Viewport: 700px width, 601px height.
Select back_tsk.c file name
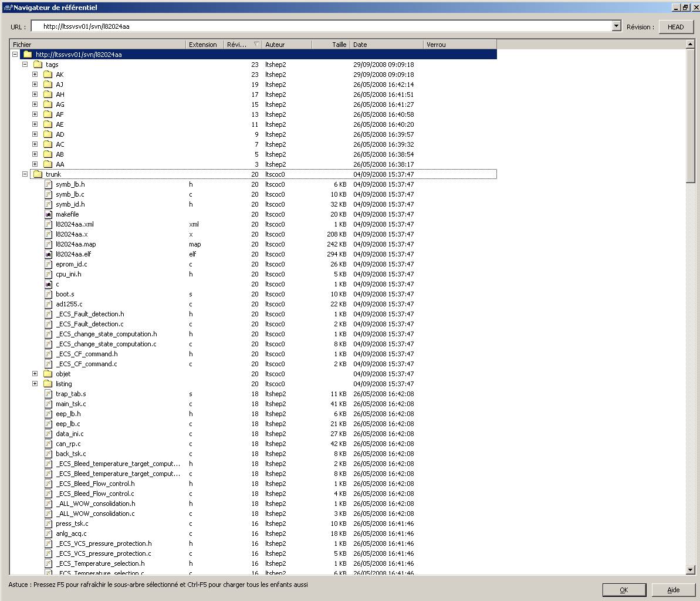point(70,454)
